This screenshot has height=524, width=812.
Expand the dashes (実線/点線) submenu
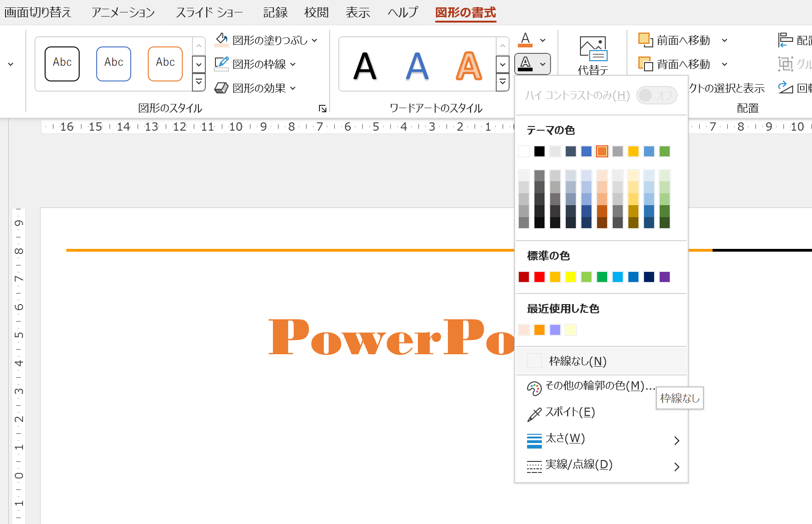(676, 466)
